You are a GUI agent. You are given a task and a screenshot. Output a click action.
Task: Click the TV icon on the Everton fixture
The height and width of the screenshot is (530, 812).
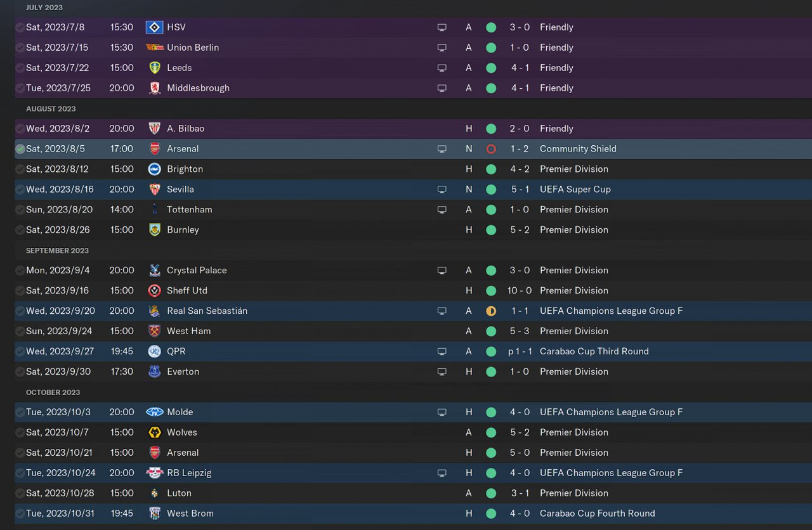(x=442, y=372)
